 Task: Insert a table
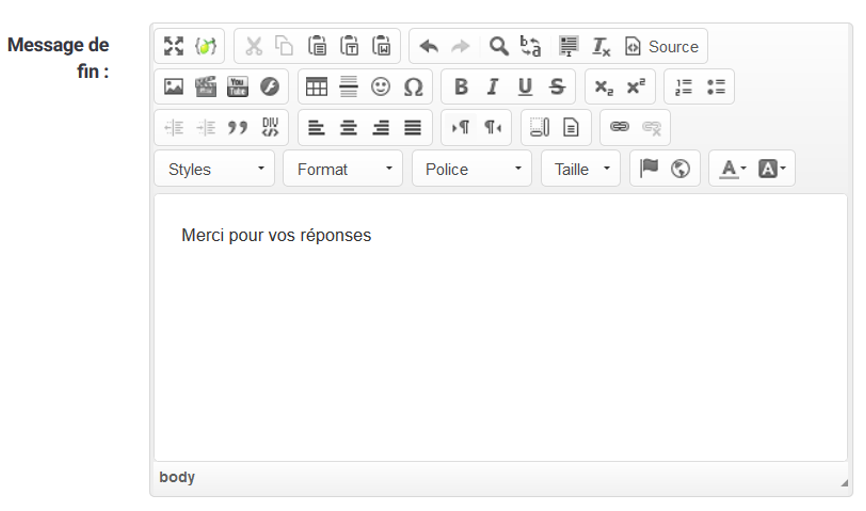click(x=316, y=87)
